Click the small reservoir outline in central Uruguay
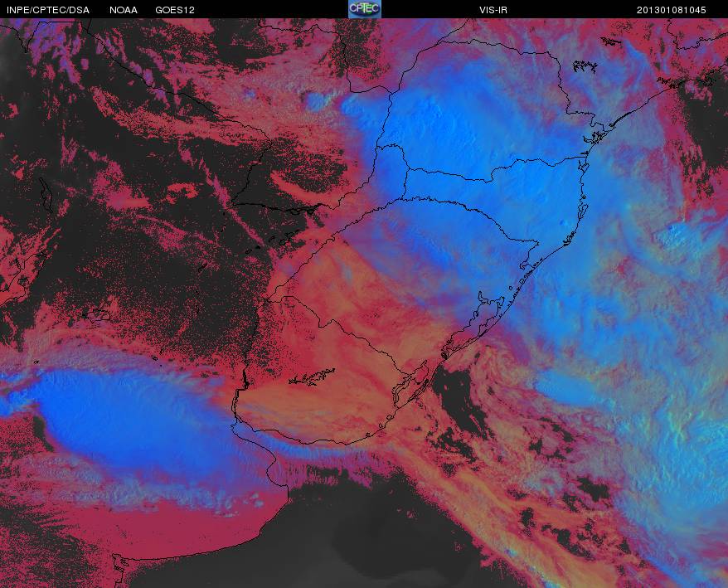728x588 pixels. point(313,377)
